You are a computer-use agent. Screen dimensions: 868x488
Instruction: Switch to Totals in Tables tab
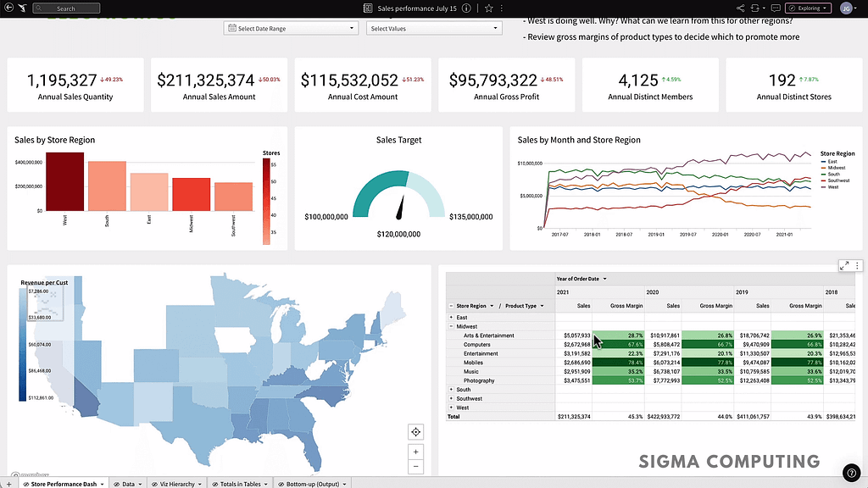tap(240, 484)
